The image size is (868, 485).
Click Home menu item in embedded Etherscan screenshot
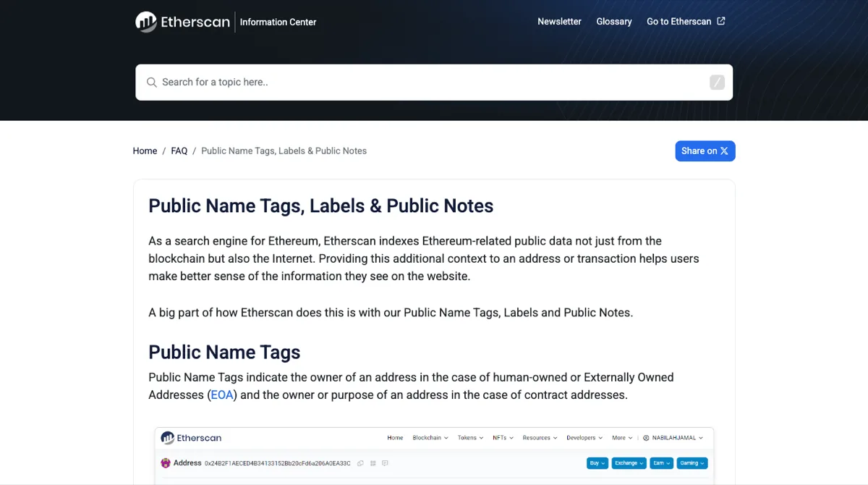395,438
